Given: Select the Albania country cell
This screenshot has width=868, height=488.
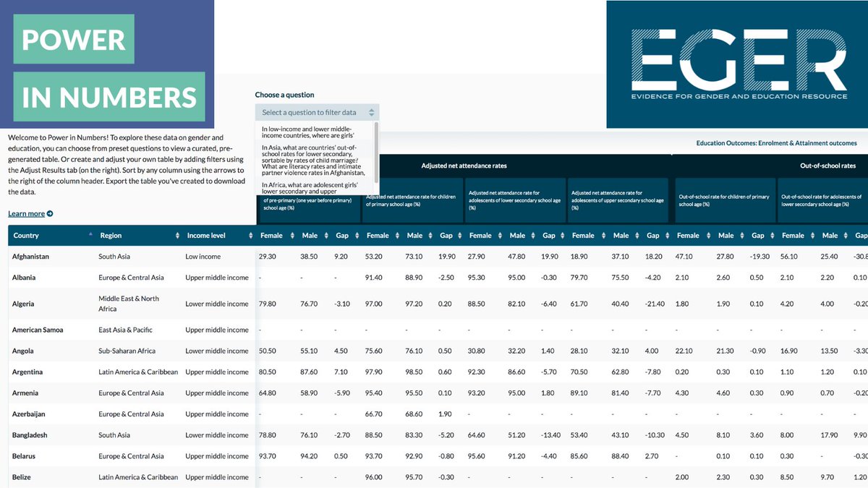Looking at the screenshot, I should [x=24, y=278].
